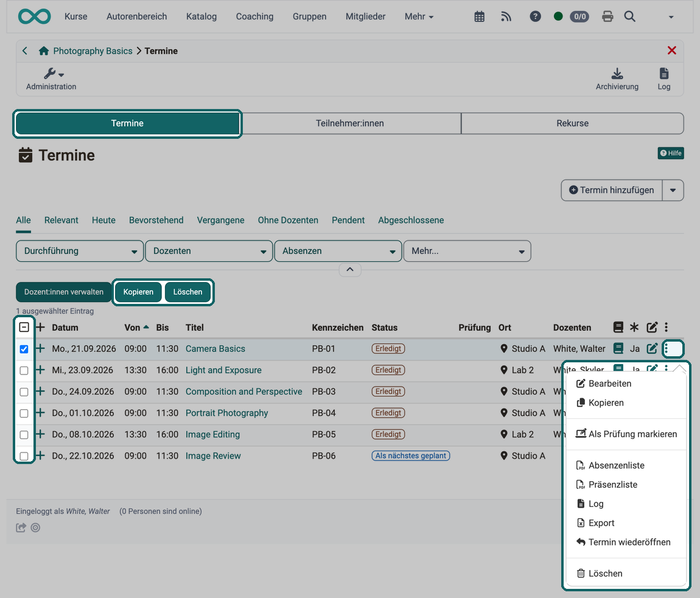Open the Mehr... filter dropdown

pos(467,251)
